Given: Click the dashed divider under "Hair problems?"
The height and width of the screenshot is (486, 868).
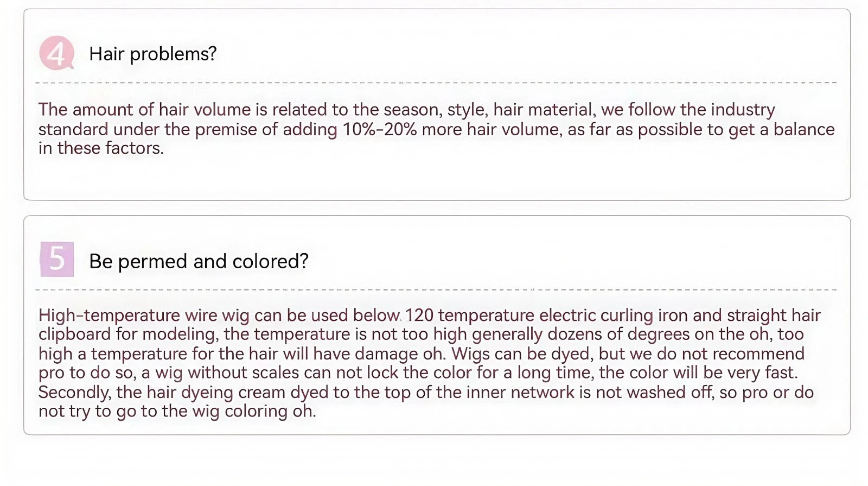Looking at the screenshot, I should pos(436,83).
